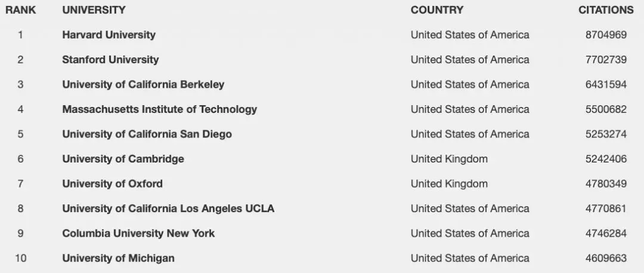Click University of Michigan entry
Screen dimensions: 644x273
click(x=118, y=258)
